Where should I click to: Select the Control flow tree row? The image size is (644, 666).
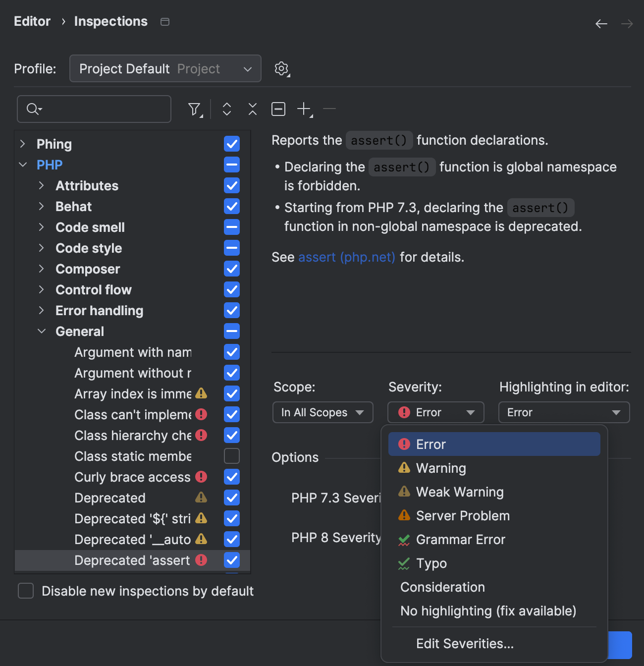[x=133, y=289]
